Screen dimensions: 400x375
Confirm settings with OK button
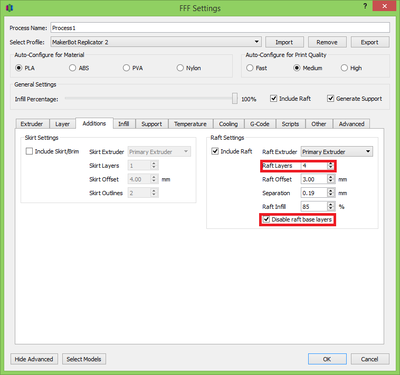pyautogui.click(x=327, y=359)
